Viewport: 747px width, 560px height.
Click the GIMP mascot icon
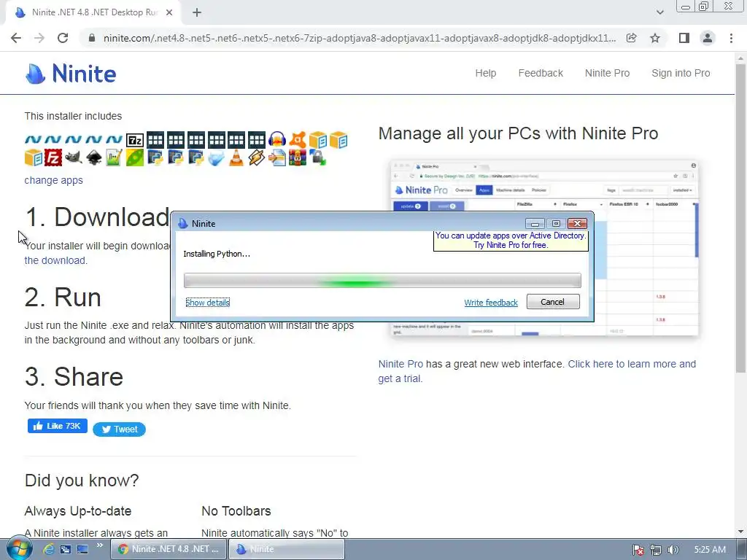[74, 157]
